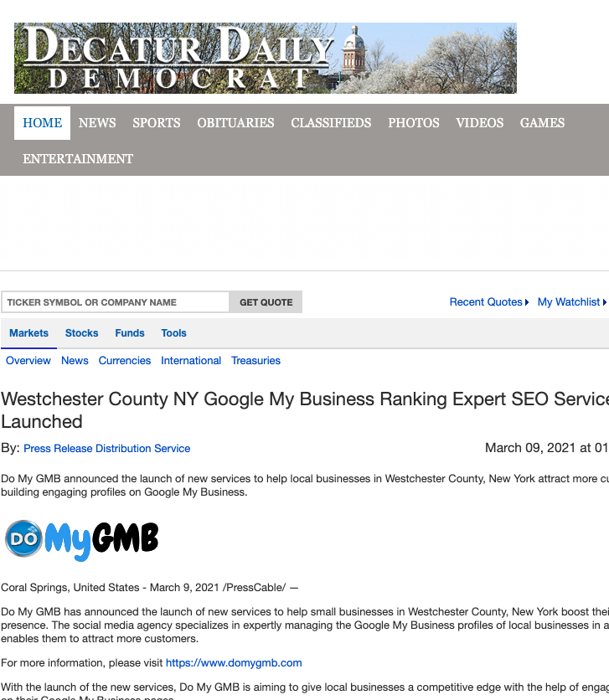Click the Decatur Daily Democrat banner logo
This screenshot has height=700, width=609.
click(x=265, y=58)
